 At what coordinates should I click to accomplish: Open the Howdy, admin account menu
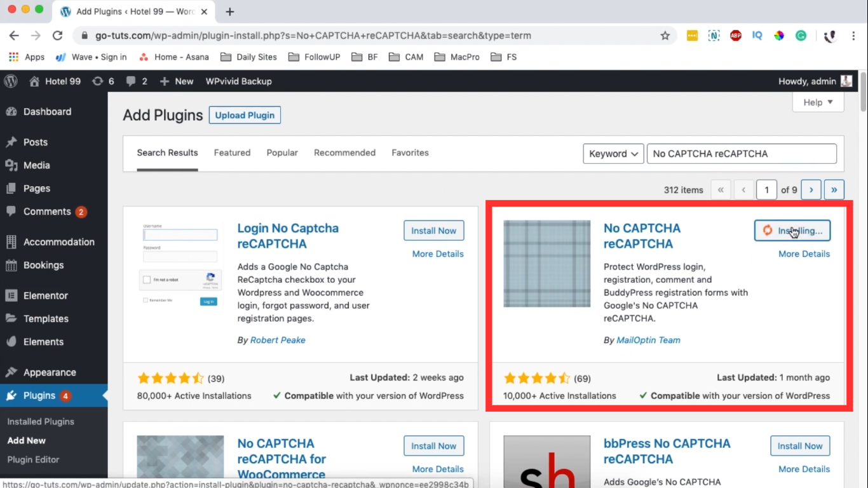(815, 81)
